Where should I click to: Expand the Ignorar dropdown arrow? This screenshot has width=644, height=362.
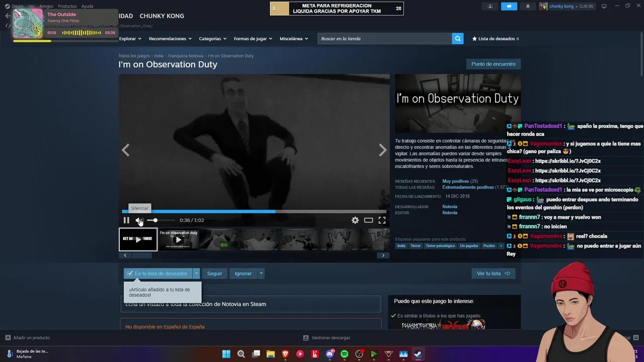pyautogui.click(x=261, y=274)
